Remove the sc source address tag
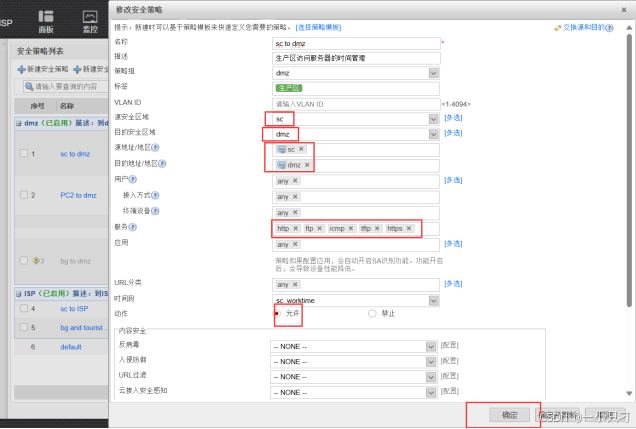 pyautogui.click(x=301, y=149)
